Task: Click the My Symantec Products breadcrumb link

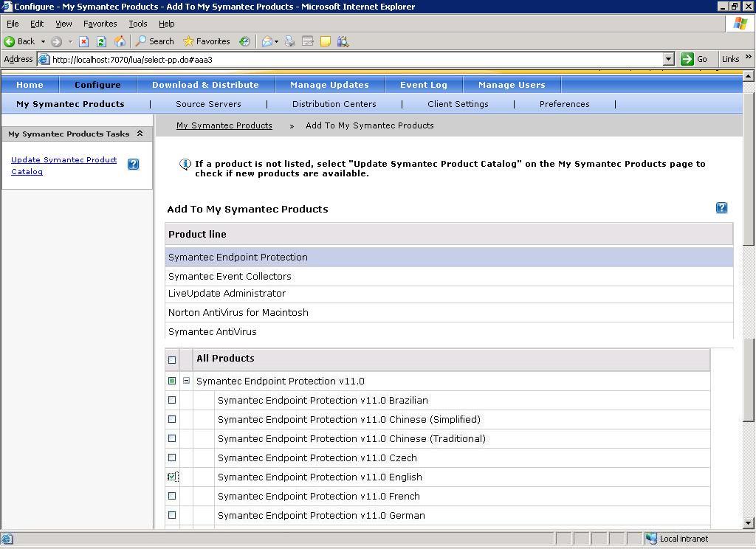Action: click(x=224, y=125)
